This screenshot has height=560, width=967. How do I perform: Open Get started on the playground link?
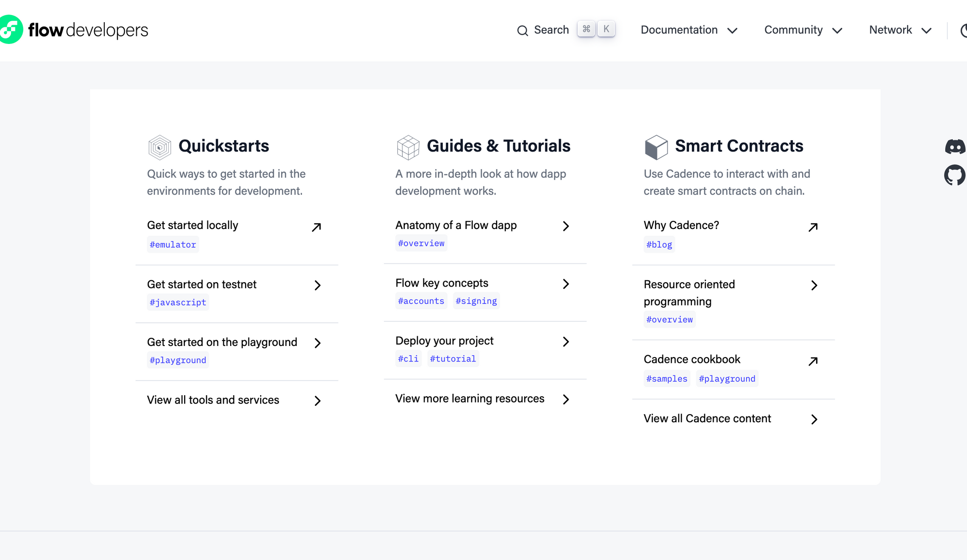(222, 342)
